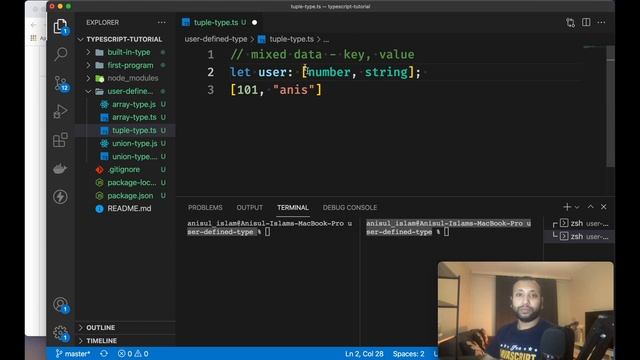Click "anis" string on line 3
The image size is (640, 360).
293,90
